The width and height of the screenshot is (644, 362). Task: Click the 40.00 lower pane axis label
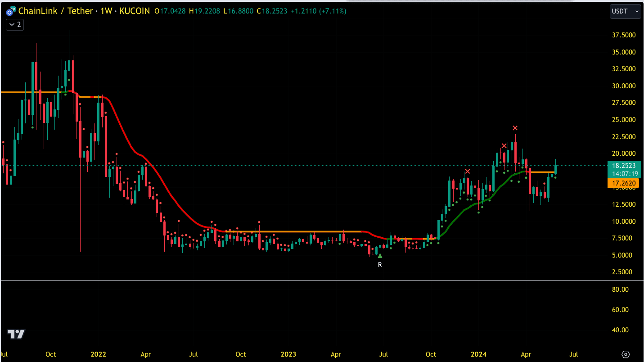coord(621,330)
